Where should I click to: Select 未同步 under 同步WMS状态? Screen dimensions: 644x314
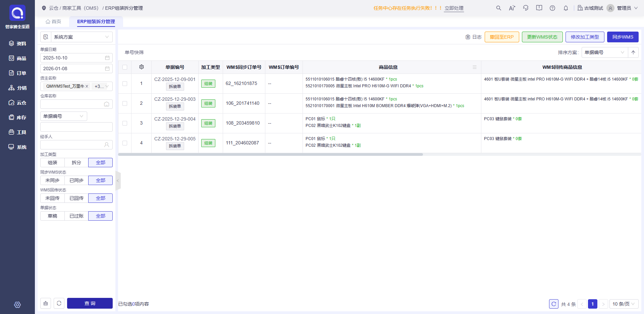click(52, 180)
